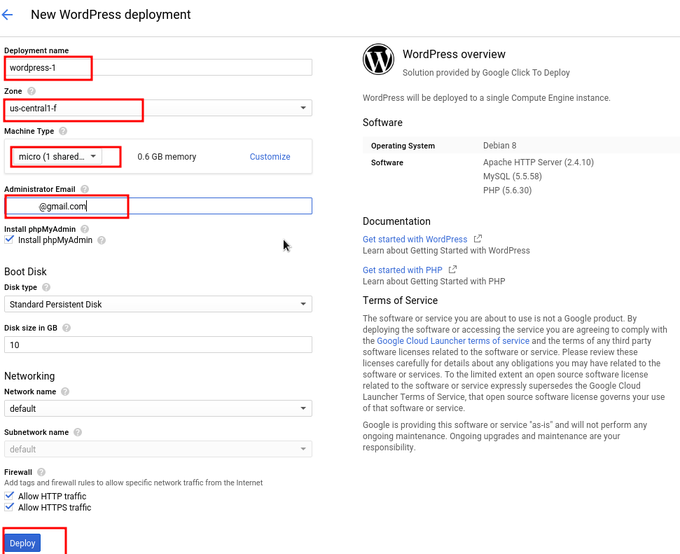Image resolution: width=680 pixels, height=554 pixels.
Task: Click external link icon after PHP guide
Action: pyautogui.click(x=452, y=269)
